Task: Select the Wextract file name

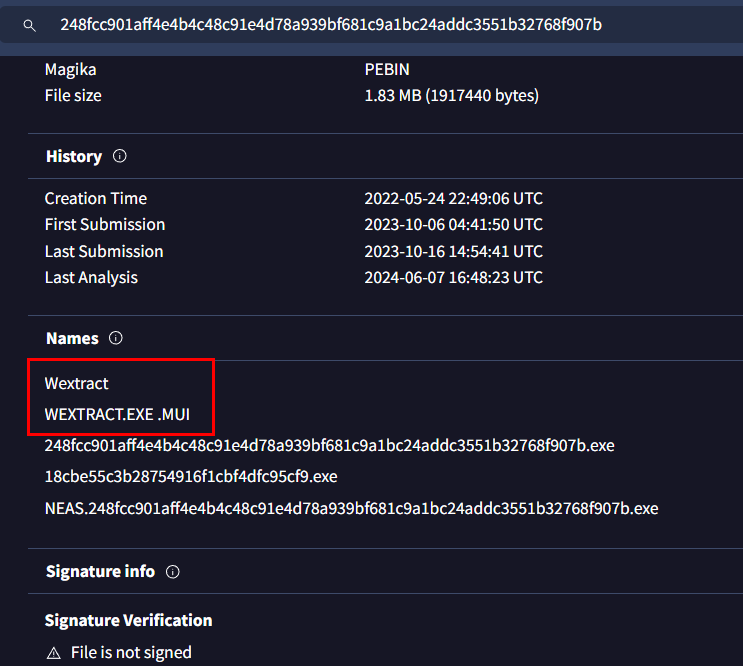Action: [x=77, y=384]
